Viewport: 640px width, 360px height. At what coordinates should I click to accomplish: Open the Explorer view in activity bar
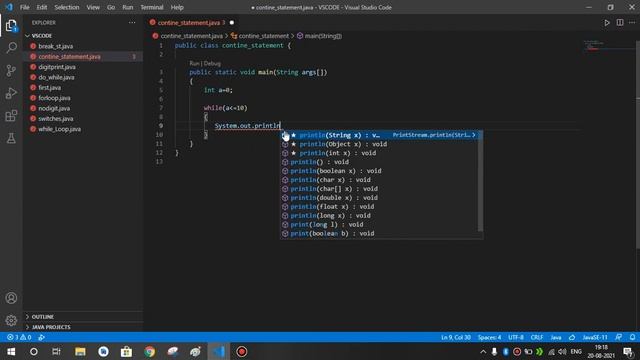pos(11,26)
